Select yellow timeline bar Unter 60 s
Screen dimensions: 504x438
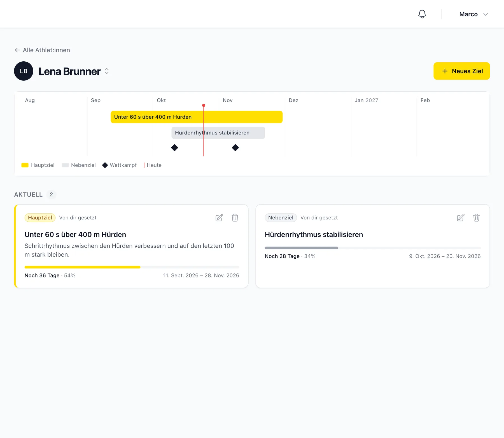pyautogui.click(x=196, y=117)
